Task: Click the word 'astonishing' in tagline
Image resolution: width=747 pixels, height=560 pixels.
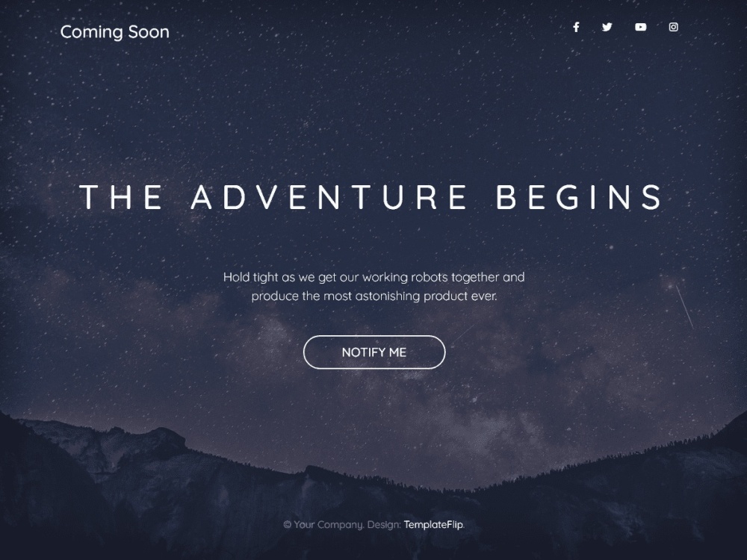Action: pyautogui.click(x=387, y=296)
